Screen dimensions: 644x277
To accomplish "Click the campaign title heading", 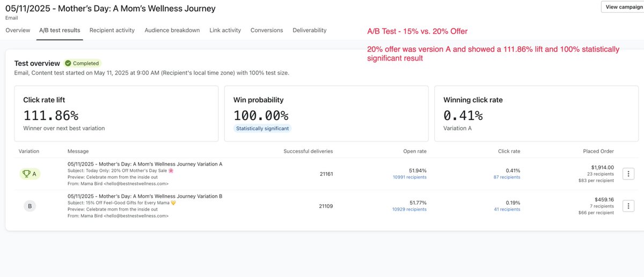I will (x=111, y=9).
